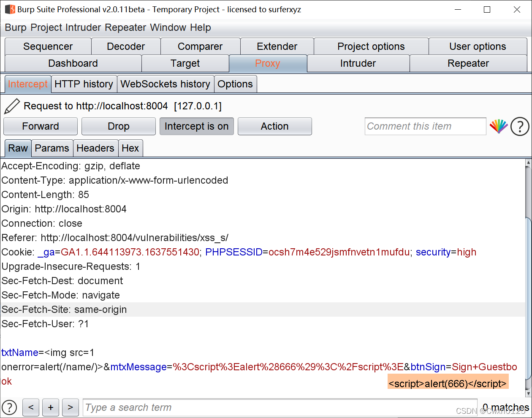Open the Action dropdown button
This screenshot has height=418, width=532.
pyautogui.click(x=275, y=126)
